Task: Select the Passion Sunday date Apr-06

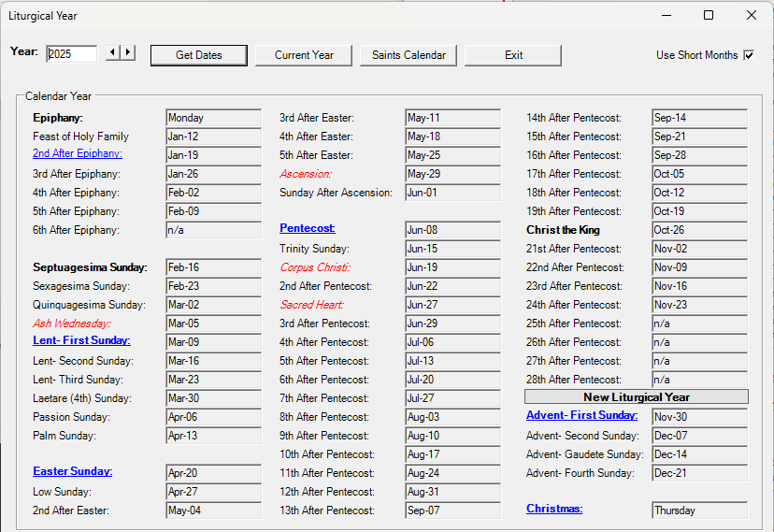Action: (214, 417)
